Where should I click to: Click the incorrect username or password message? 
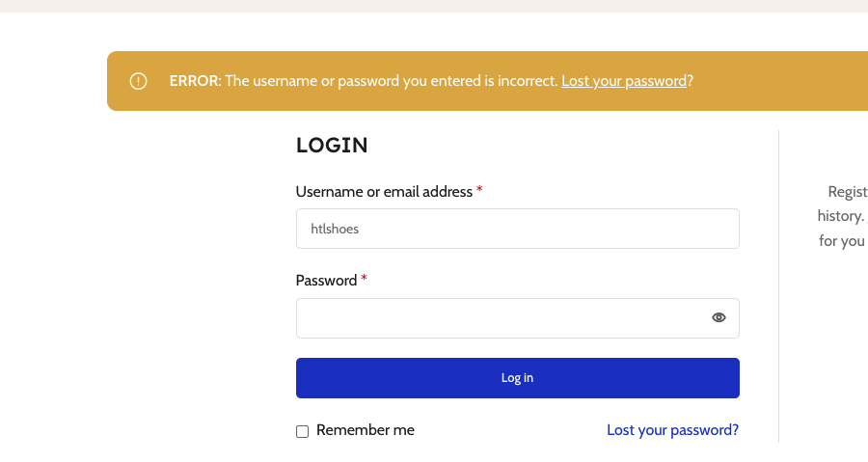click(x=392, y=81)
